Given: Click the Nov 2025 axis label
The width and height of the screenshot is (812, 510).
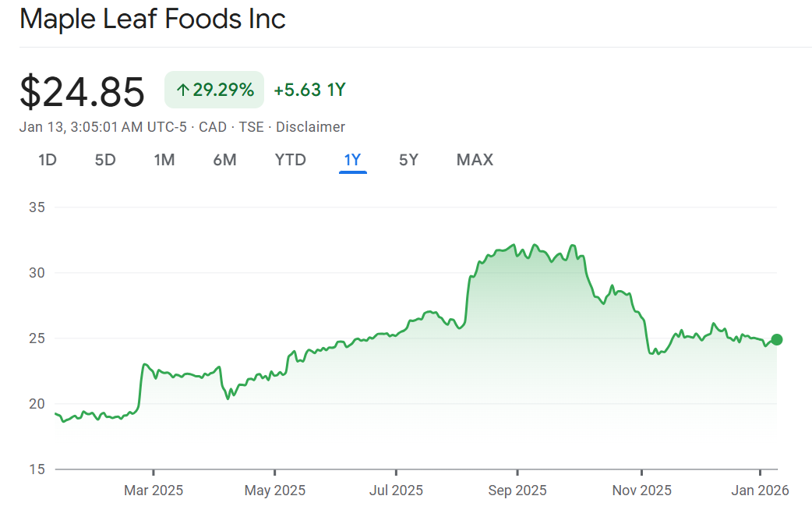Looking at the screenshot, I should pyautogui.click(x=641, y=491).
